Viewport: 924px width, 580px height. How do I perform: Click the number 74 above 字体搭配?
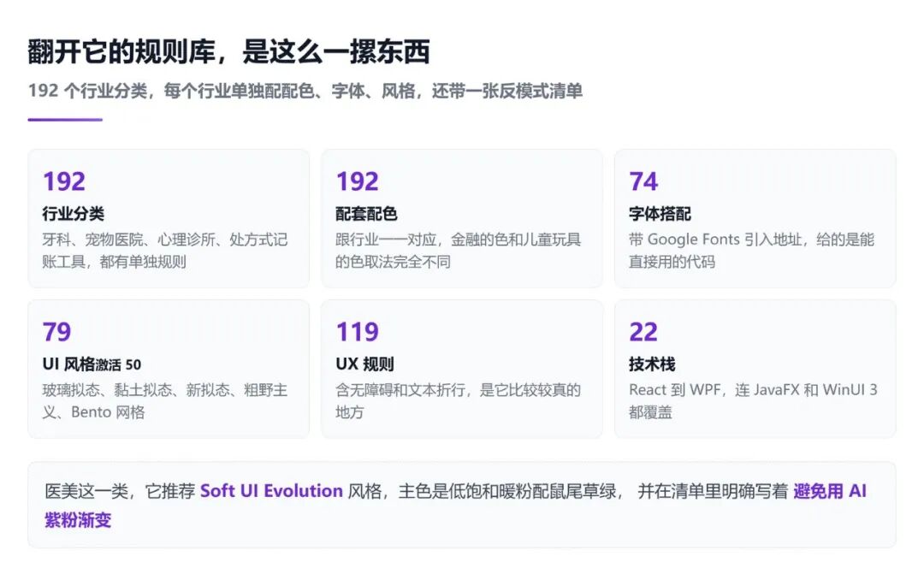click(x=643, y=181)
